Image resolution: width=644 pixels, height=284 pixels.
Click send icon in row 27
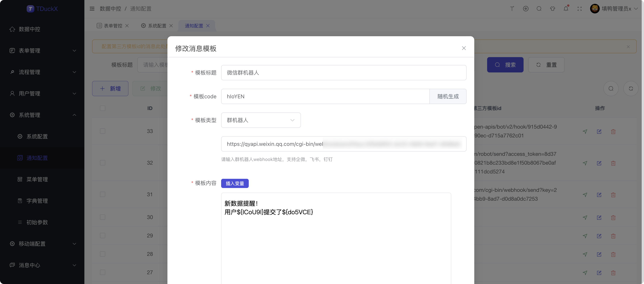(585, 273)
